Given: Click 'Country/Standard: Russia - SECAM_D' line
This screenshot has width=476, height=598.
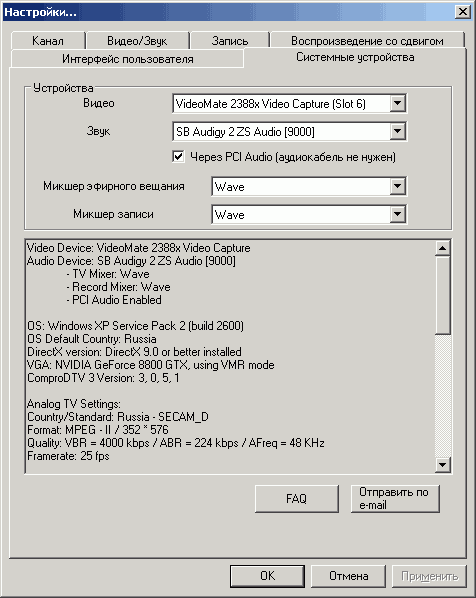Looking at the screenshot, I should (x=118, y=416).
